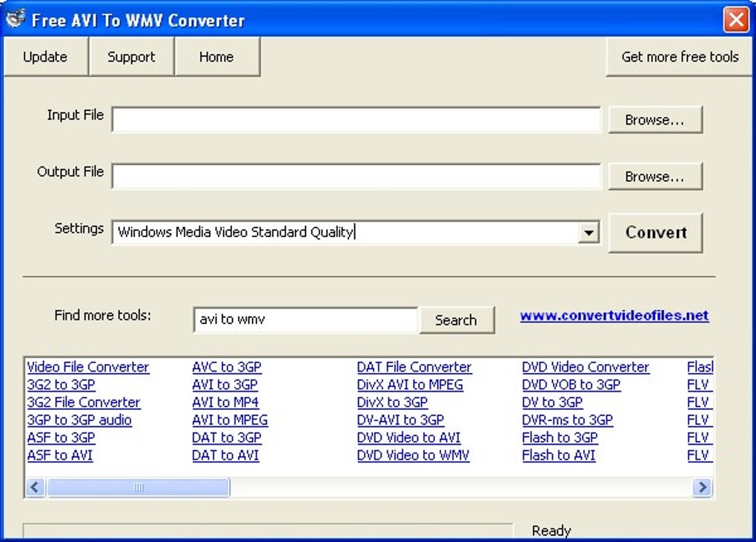756x542 pixels.
Task: Open the AVI to 3GP link
Action: [x=225, y=385]
